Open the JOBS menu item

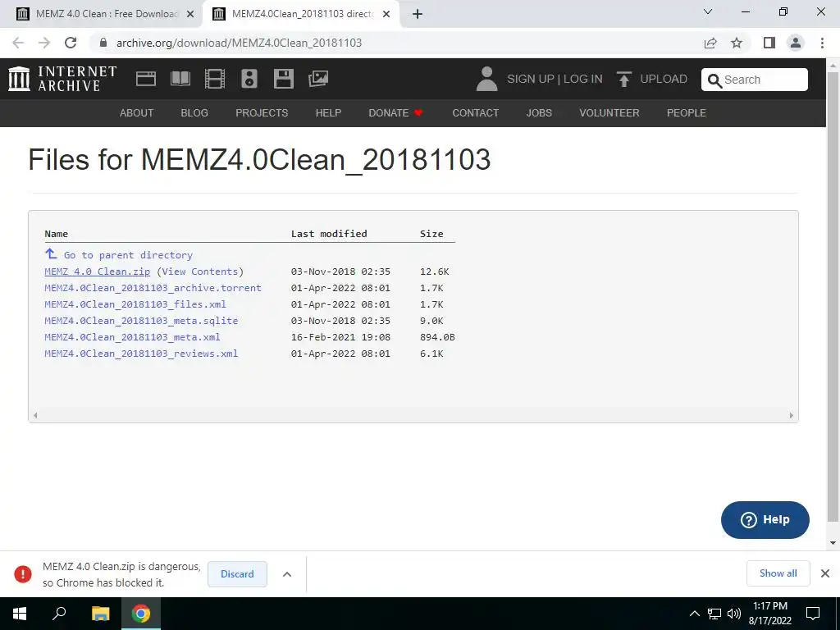click(x=539, y=113)
